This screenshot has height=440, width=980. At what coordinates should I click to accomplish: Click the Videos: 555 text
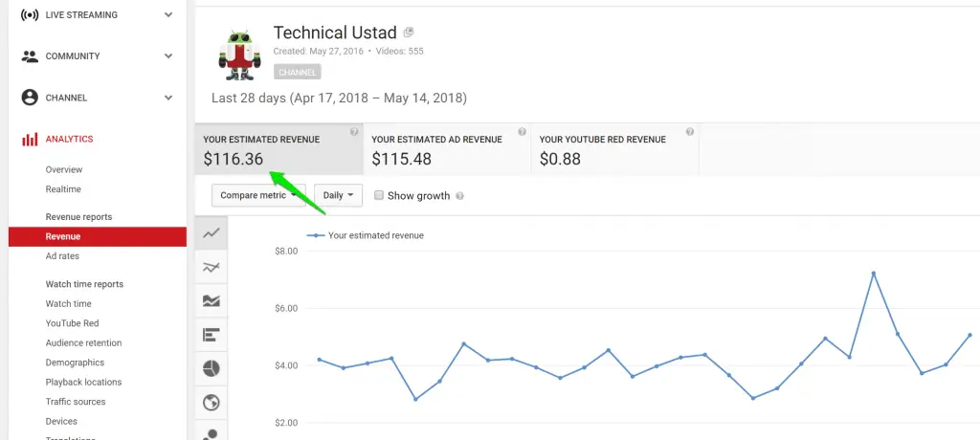pos(399,52)
